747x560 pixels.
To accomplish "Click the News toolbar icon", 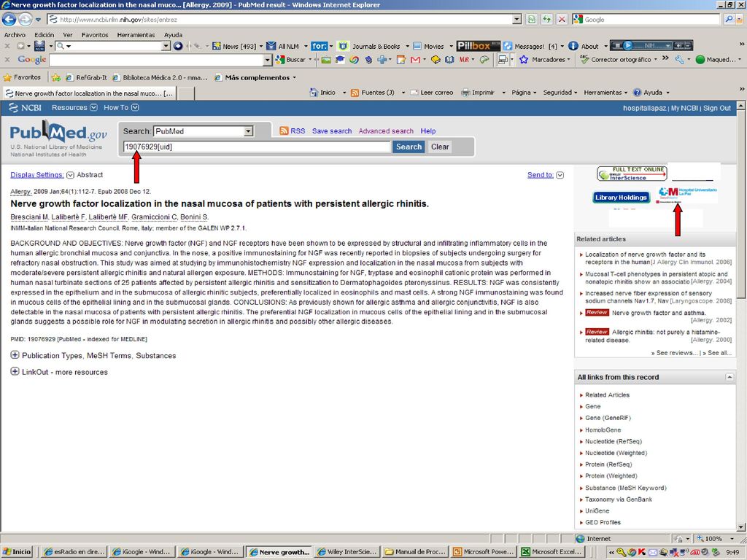I will click(x=216, y=46).
